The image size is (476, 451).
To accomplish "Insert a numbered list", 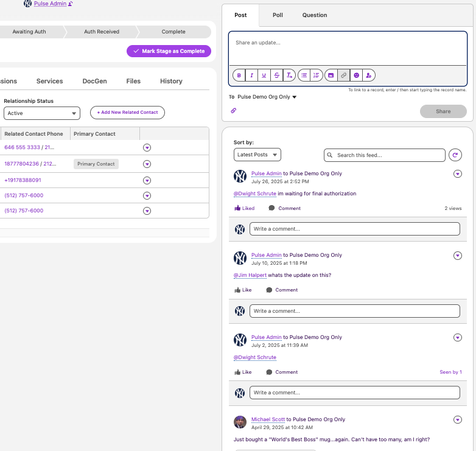I will [316, 75].
